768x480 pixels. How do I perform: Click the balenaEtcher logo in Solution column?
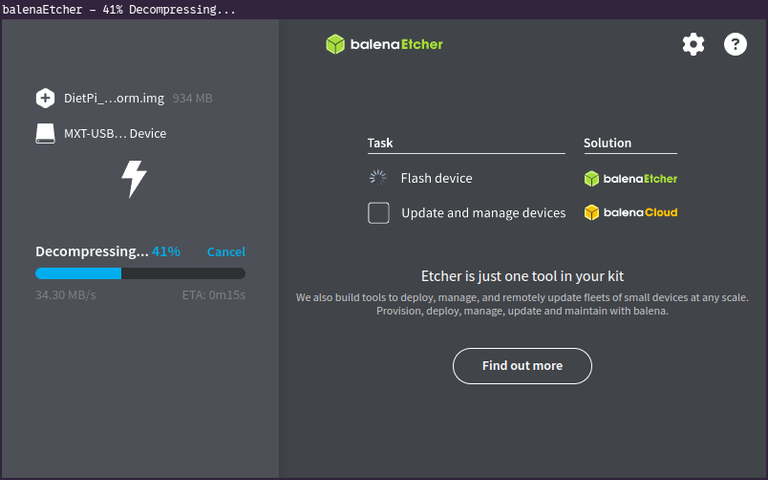(630, 179)
